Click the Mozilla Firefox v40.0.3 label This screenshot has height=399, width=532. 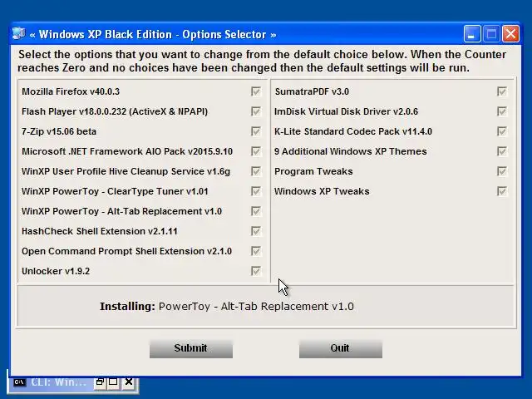pyautogui.click(x=71, y=91)
